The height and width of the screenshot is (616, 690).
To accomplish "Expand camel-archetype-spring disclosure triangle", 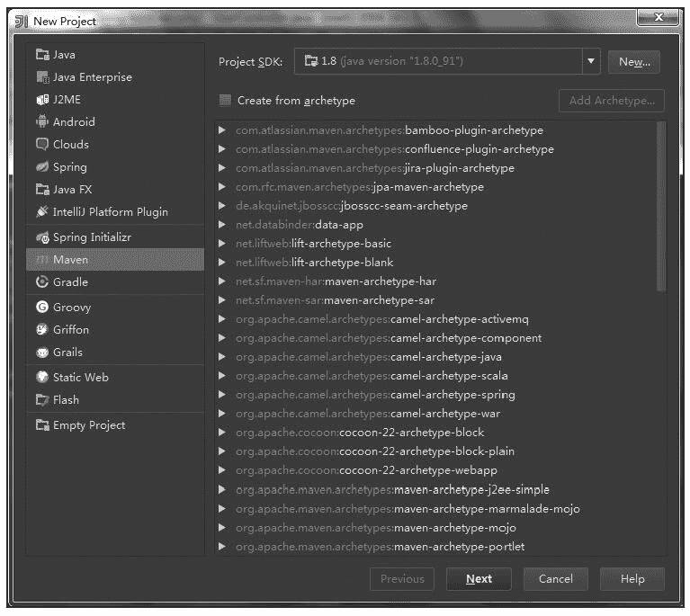I will pos(222,395).
